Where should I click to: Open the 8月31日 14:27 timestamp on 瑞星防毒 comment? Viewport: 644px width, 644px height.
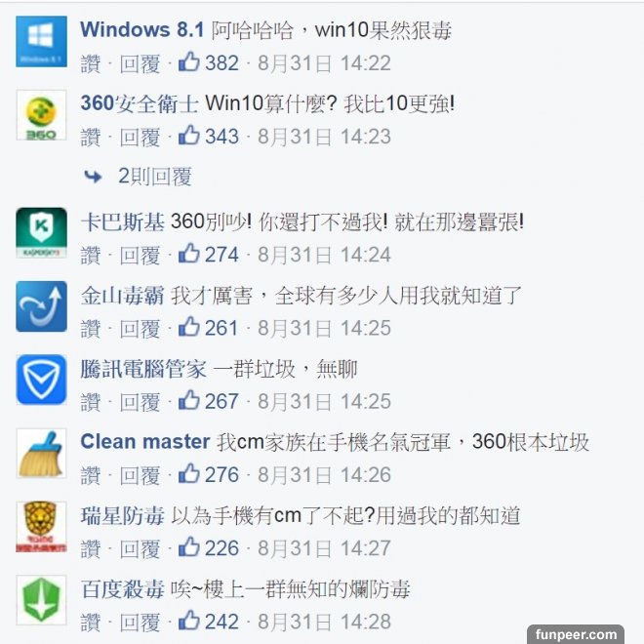point(324,548)
